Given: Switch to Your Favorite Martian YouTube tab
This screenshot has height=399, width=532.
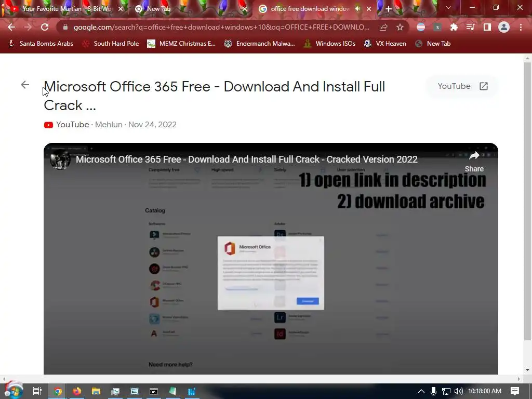Looking at the screenshot, I should point(66,9).
